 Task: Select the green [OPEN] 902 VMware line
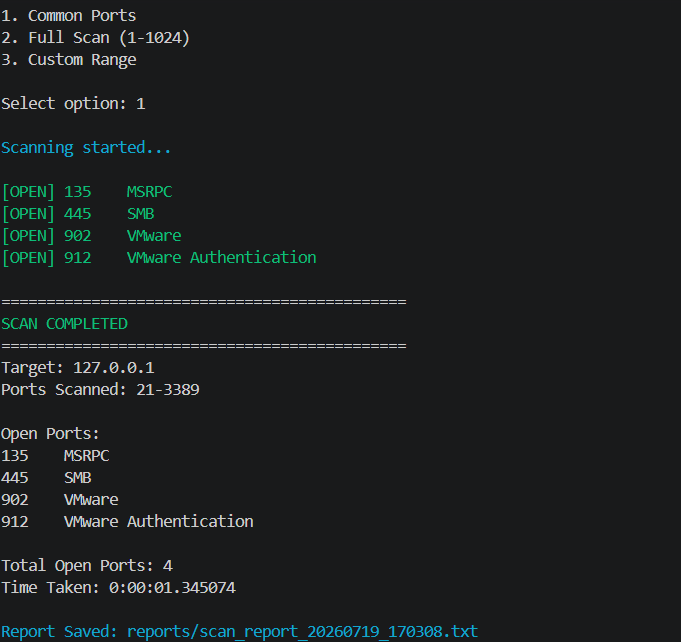click(92, 236)
